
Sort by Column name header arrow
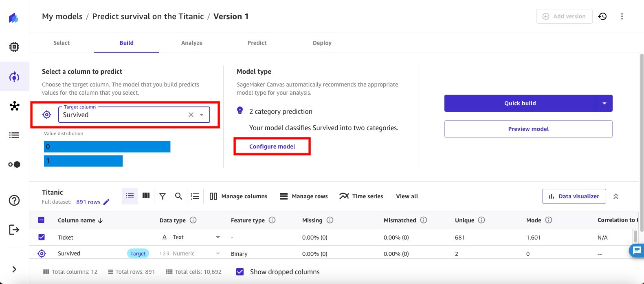[100, 220]
